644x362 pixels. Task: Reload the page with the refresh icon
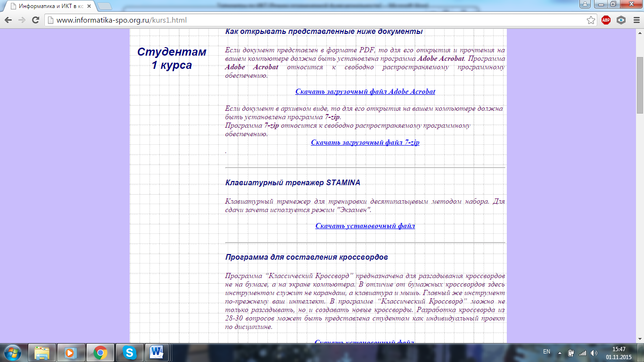[x=35, y=20]
